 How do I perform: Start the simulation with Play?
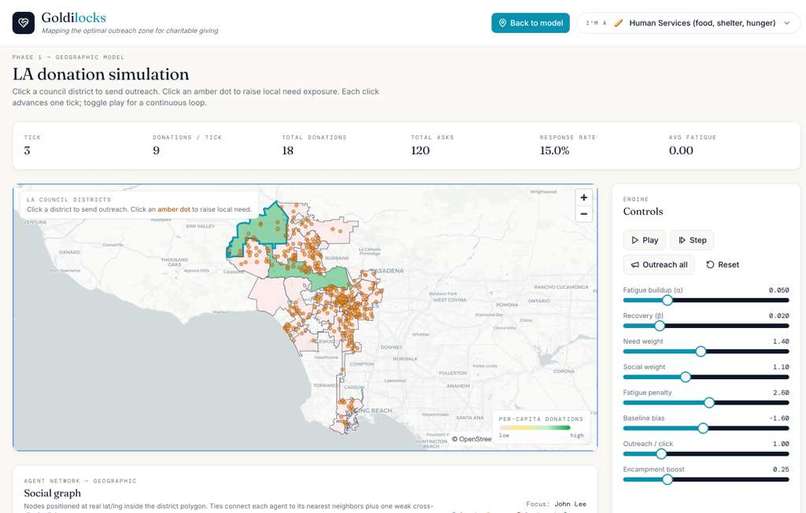click(644, 240)
